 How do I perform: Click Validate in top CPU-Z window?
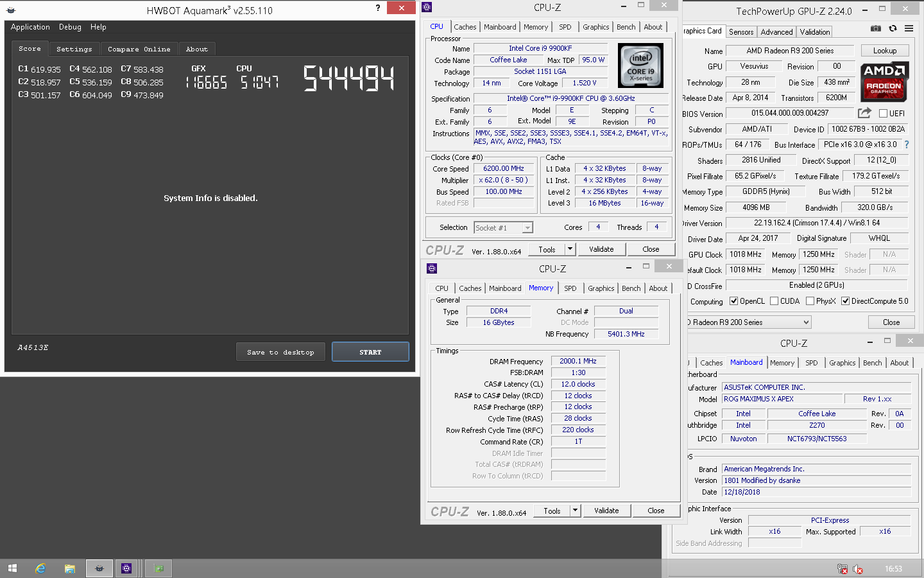click(601, 249)
